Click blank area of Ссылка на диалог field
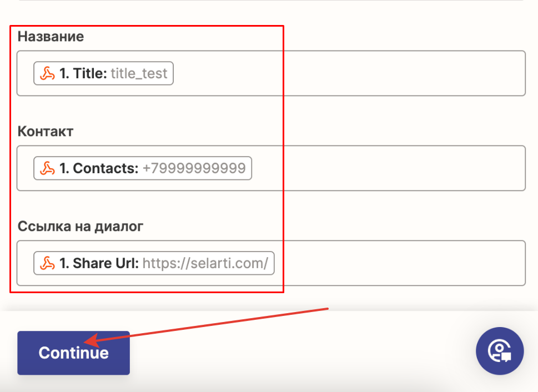 (x=400, y=263)
